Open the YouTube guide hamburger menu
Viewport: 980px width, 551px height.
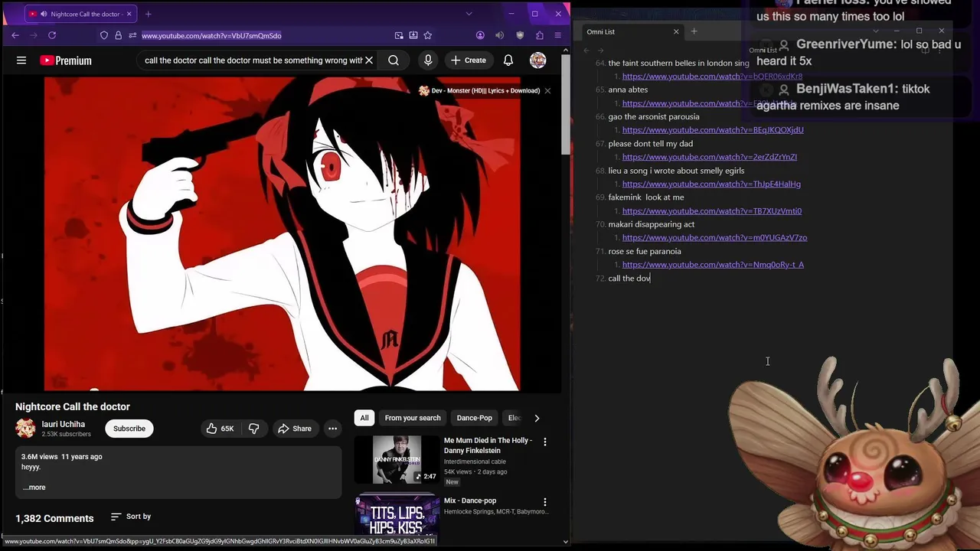[21, 60]
